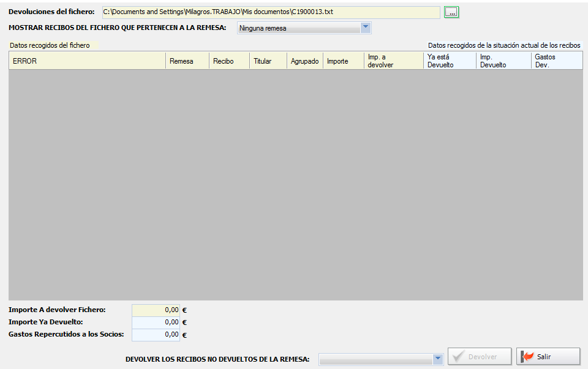
Task: Click the Agrupado column header
Action: pyautogui.click(x=305, y=61)
